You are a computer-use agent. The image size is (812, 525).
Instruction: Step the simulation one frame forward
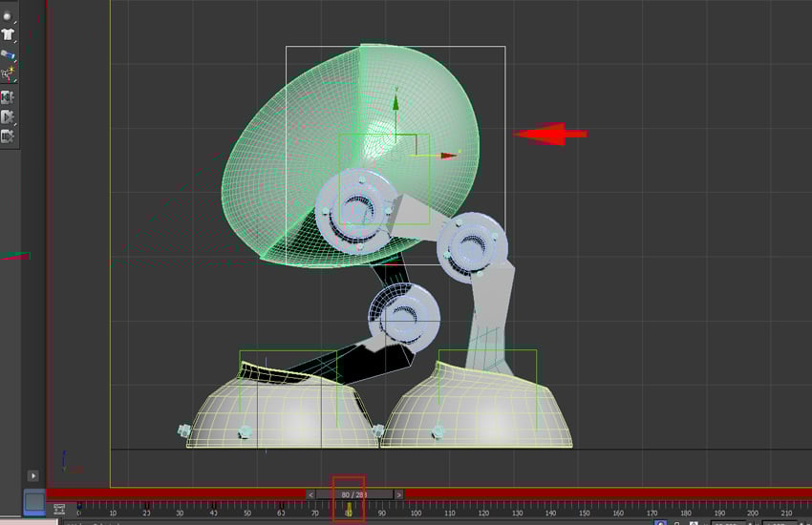pyautogui.click(x=8, y=136)
